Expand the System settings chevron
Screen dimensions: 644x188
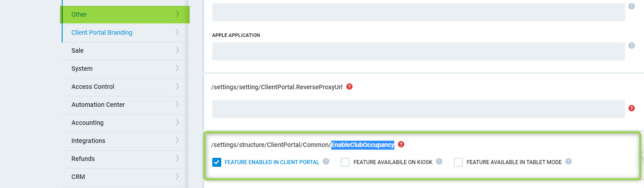point(177,69)
